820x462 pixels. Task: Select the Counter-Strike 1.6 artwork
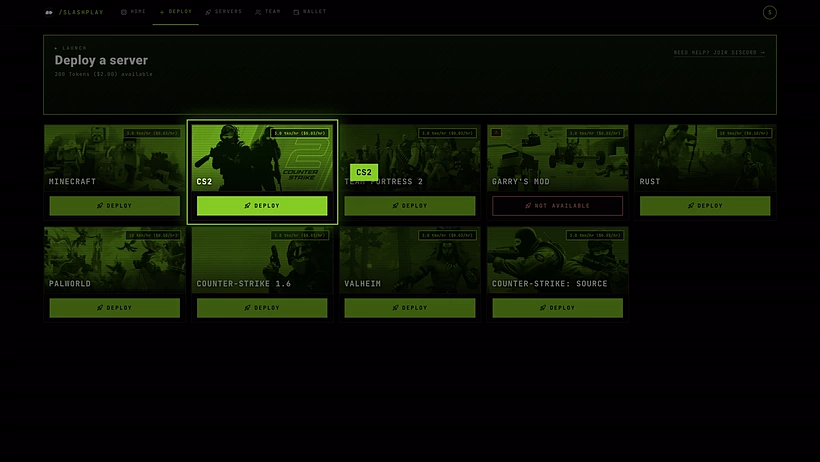(x=262, y=260)
